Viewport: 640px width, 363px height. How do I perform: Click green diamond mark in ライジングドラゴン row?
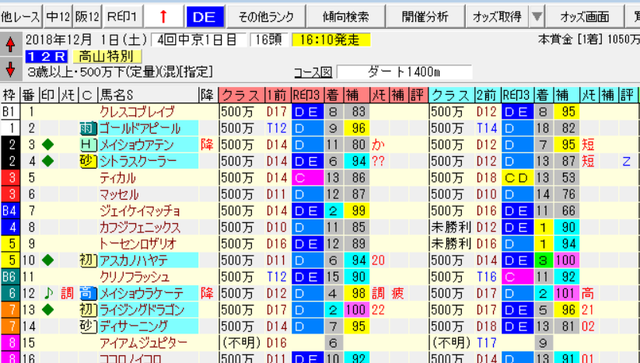(48, 310)
